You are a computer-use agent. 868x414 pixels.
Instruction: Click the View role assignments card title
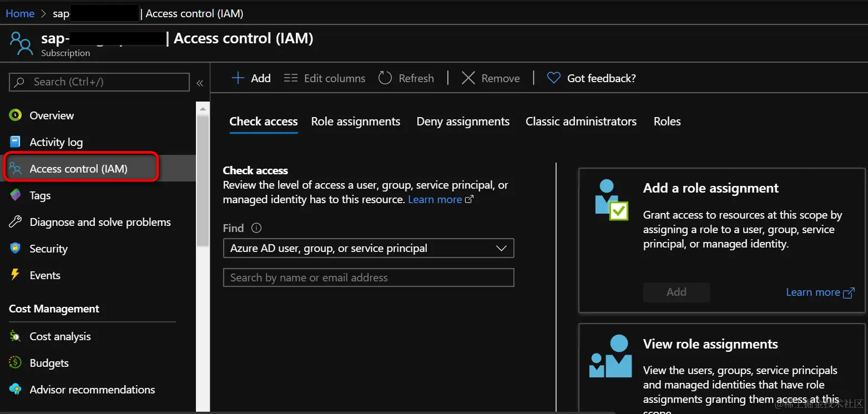point(710,344)
